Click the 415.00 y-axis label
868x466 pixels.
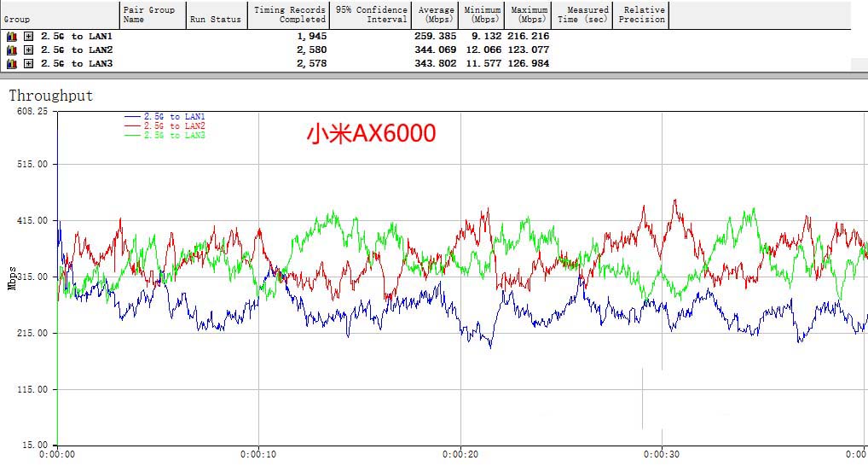32,220
